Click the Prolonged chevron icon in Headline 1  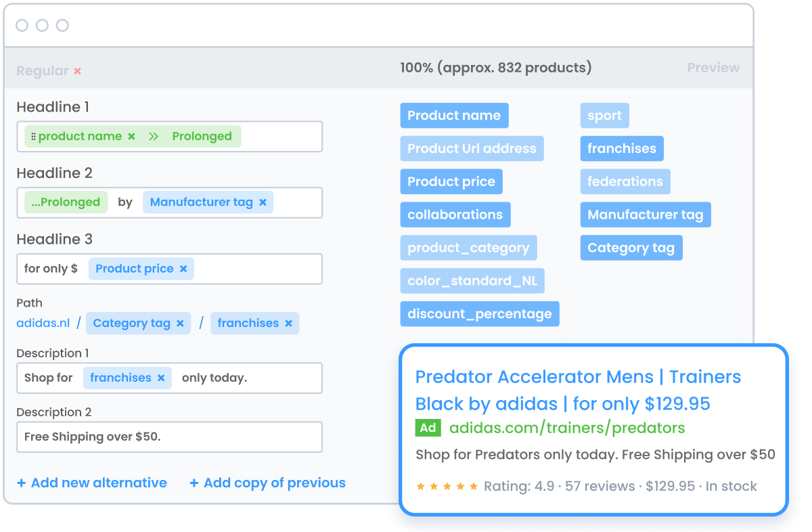click(154, 136)
